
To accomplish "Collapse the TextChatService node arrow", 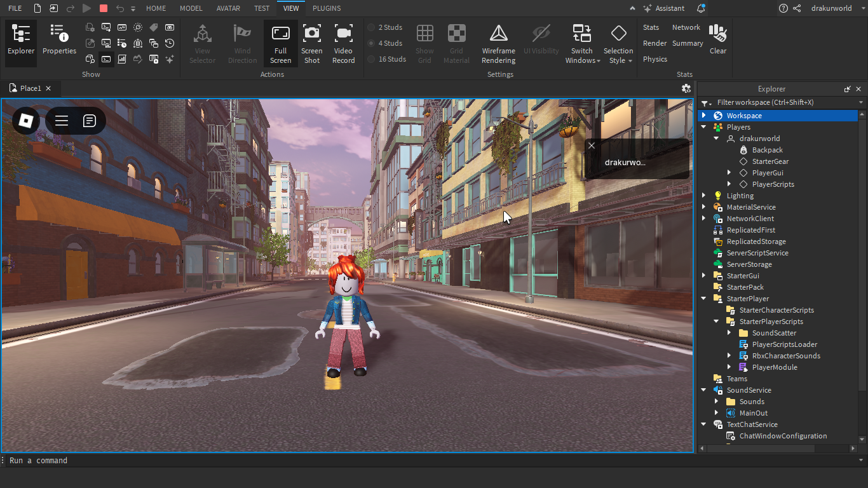I will coord(703,424).
